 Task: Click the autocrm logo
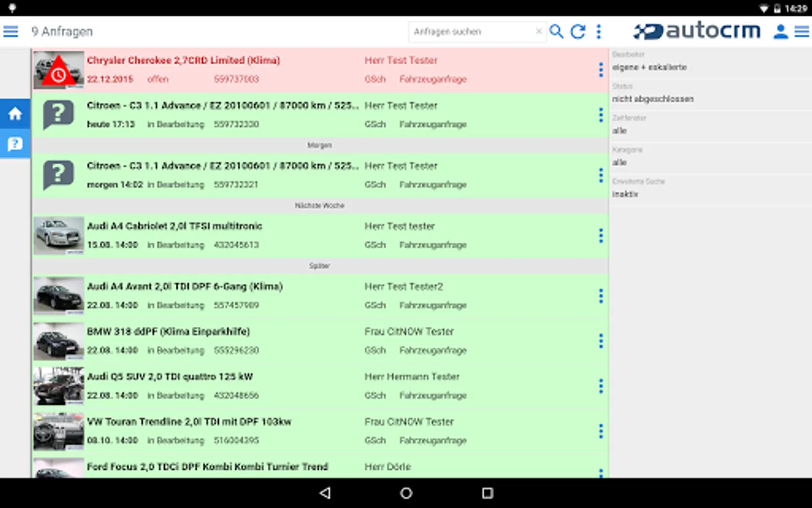[x=697, y=30]
